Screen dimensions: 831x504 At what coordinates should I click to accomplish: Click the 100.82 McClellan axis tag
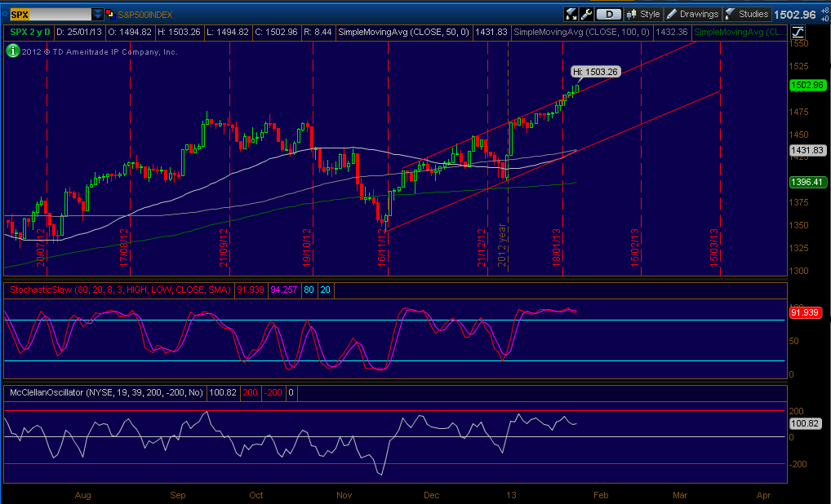806,423
